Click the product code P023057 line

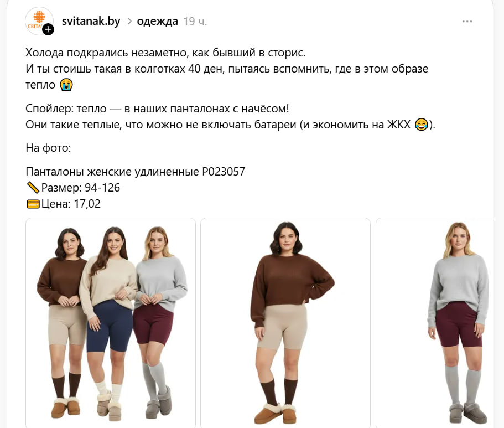click(x=136, y=172)
